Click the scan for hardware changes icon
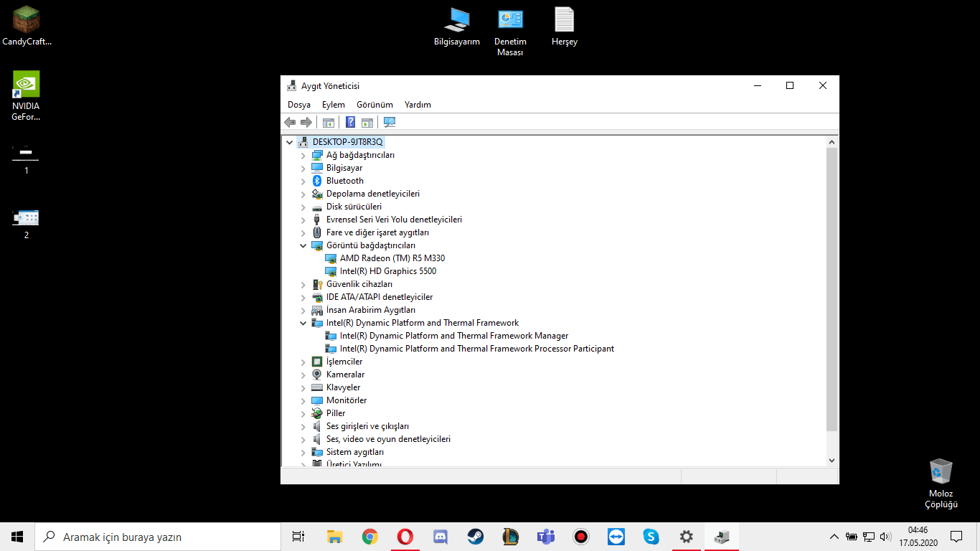980x551 pixels. [x=390, y=122]
